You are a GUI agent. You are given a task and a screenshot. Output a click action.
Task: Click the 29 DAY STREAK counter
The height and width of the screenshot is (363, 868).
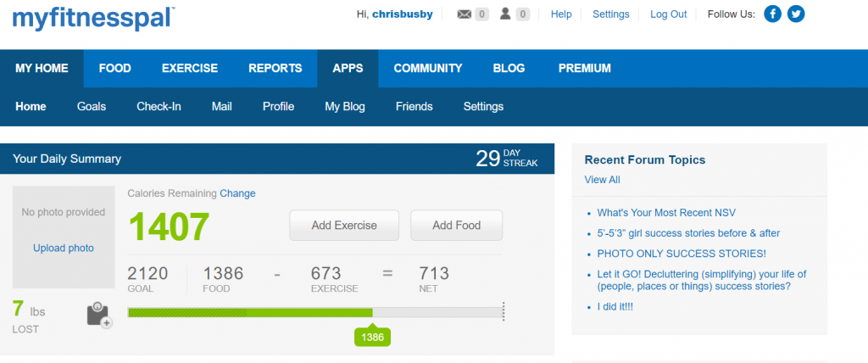click(x=507, y=158)
